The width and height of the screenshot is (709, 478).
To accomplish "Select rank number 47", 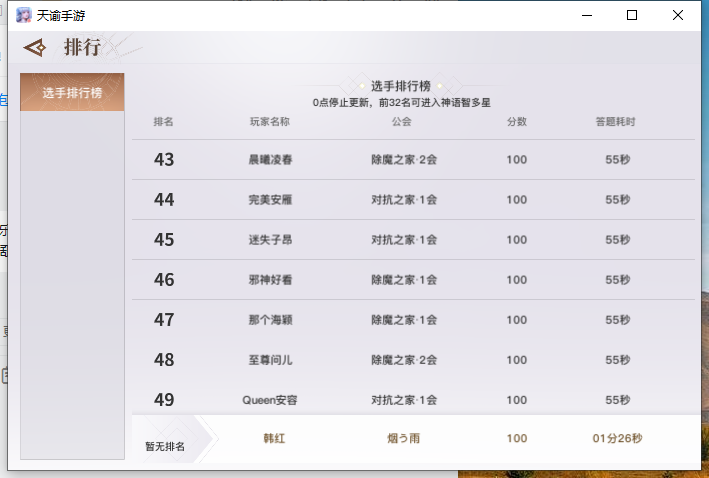I will point(164,320).
